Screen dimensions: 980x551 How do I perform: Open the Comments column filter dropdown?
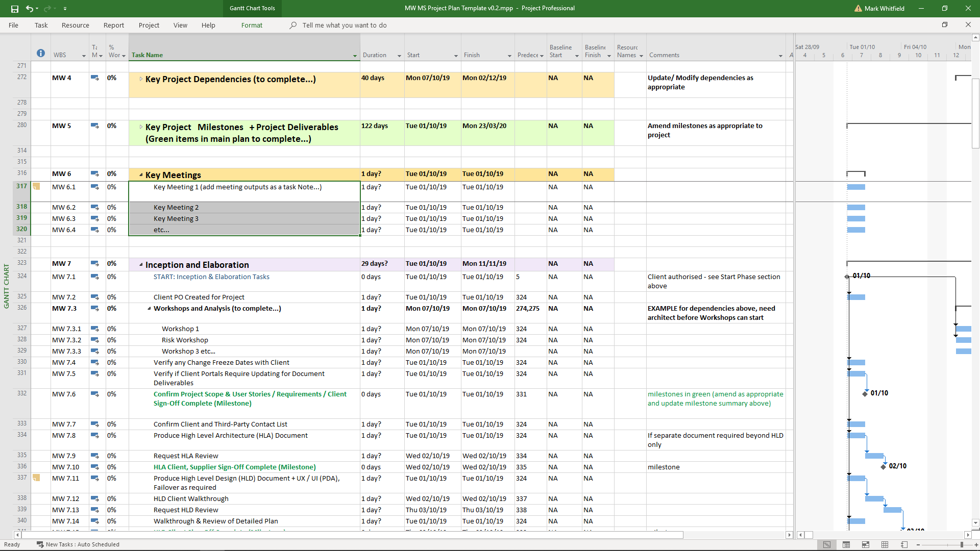[x=780, y=56]
